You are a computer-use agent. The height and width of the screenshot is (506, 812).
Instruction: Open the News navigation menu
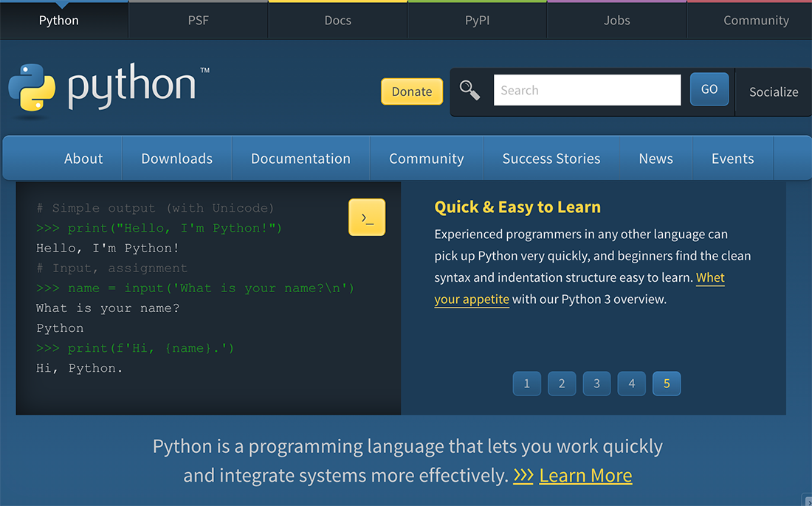click(656, 159)
